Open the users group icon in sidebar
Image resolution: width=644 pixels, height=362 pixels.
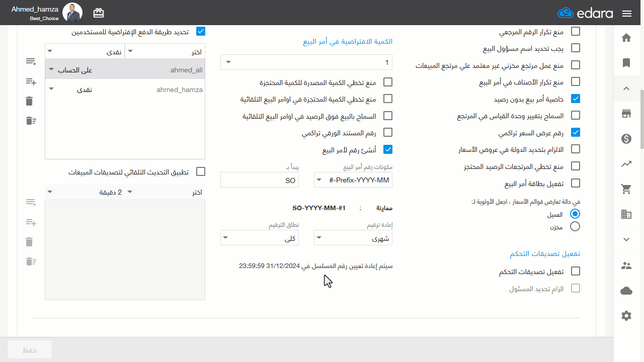click(626, 265)
